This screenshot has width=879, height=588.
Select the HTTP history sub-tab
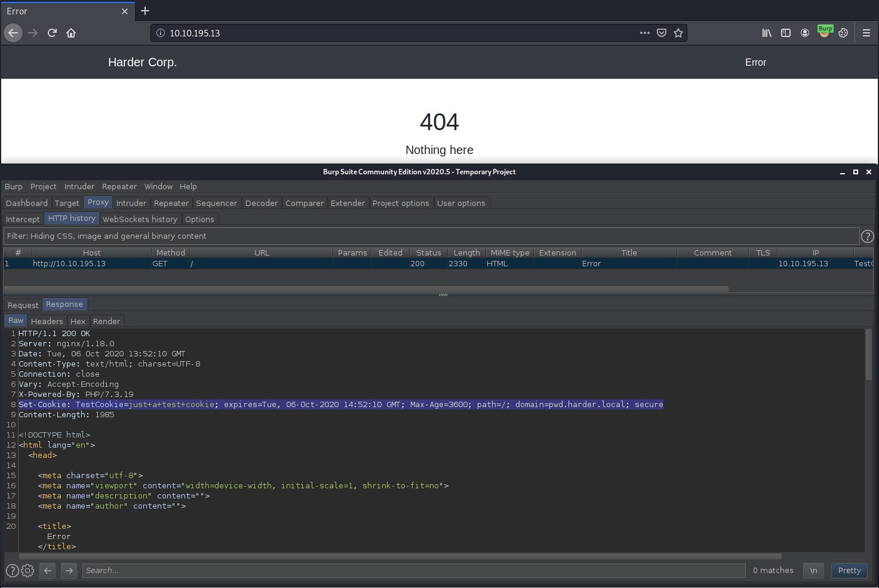pos(72,219)
